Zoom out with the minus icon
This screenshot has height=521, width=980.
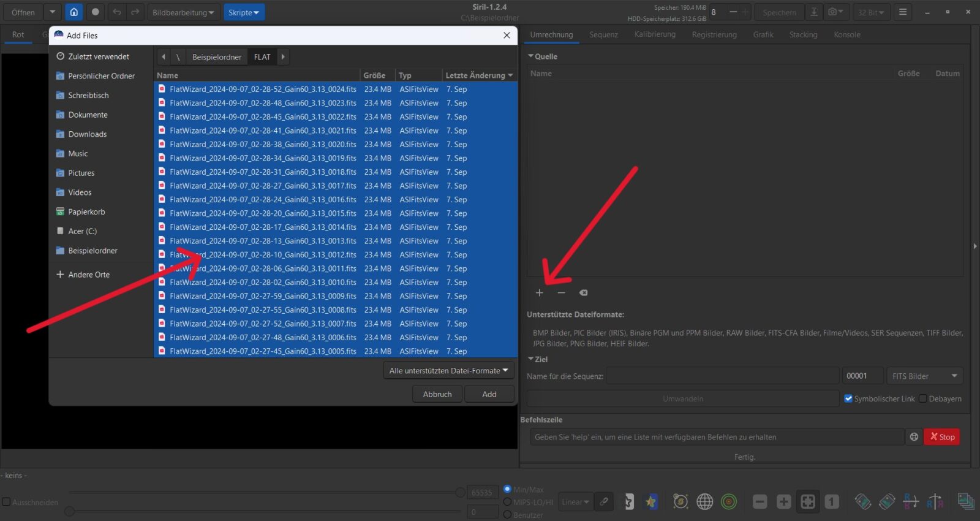click(x=760, y=502)
